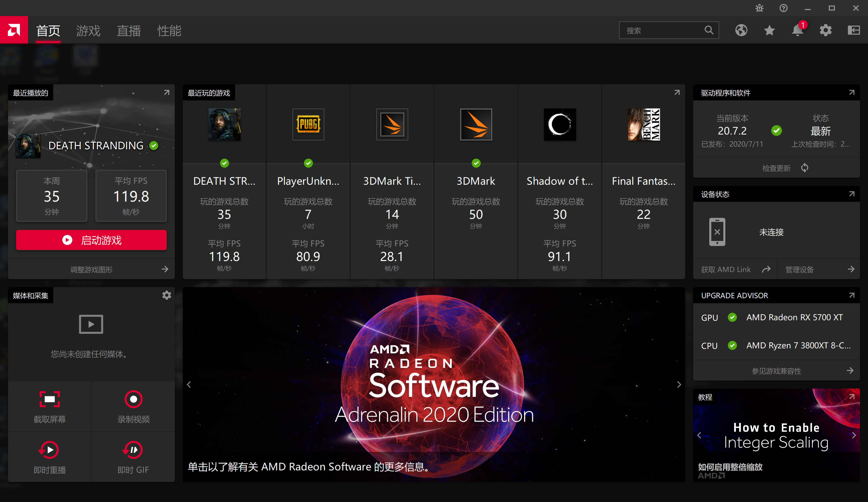
Task: Click the record video icon
Action: pyautogui.click(x=134, y=399)
